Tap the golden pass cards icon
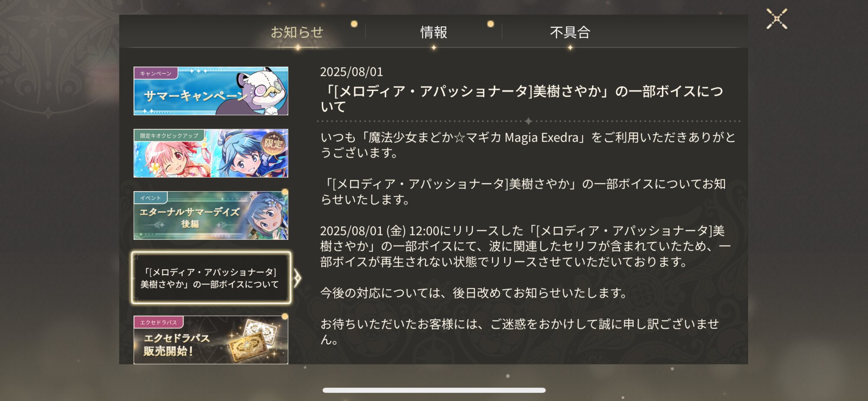 (x=254, y=340)
